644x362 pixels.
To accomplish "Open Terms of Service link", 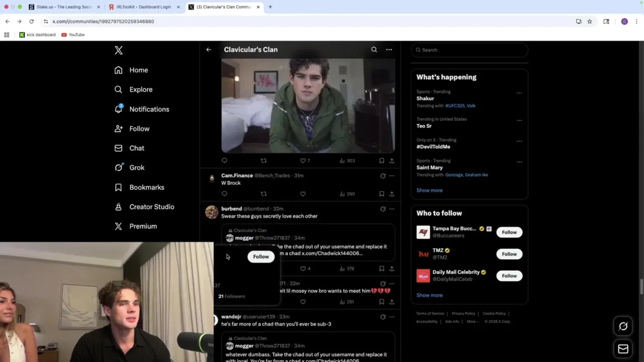I will click(x=430, y=314).
